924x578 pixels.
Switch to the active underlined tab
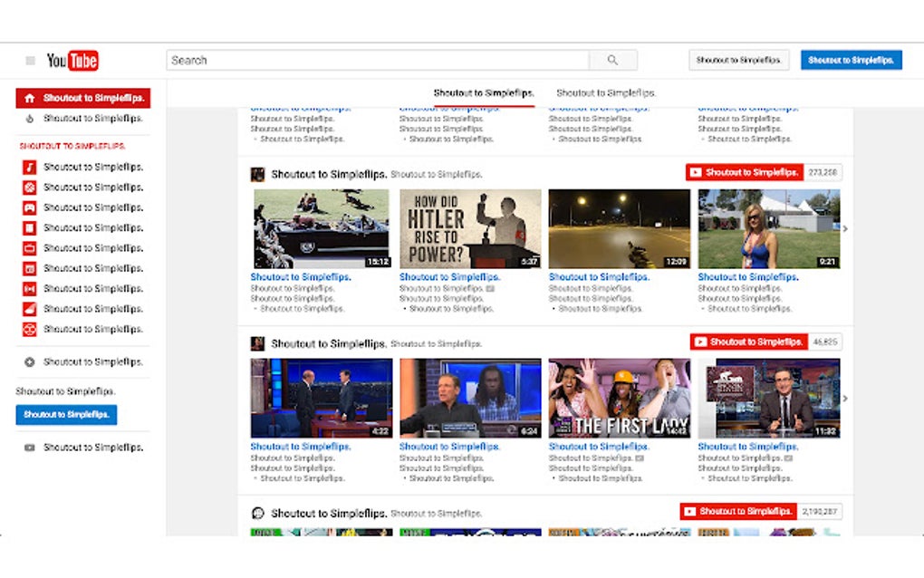tap(484, 92)
